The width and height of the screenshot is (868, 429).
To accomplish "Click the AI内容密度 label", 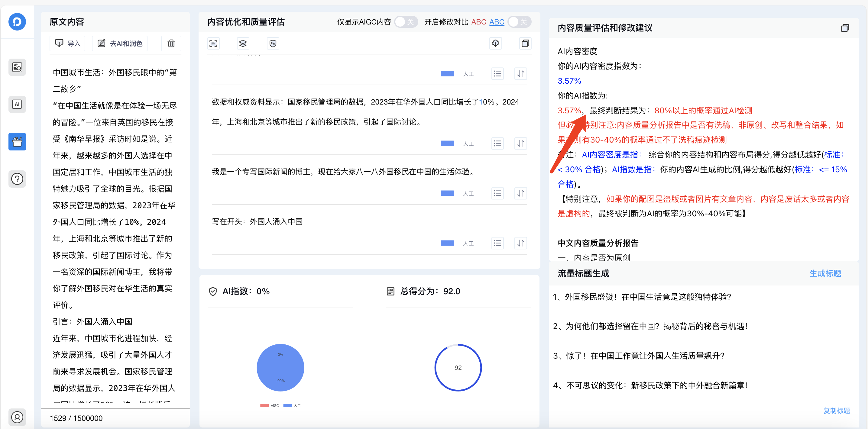I will 577,52.
